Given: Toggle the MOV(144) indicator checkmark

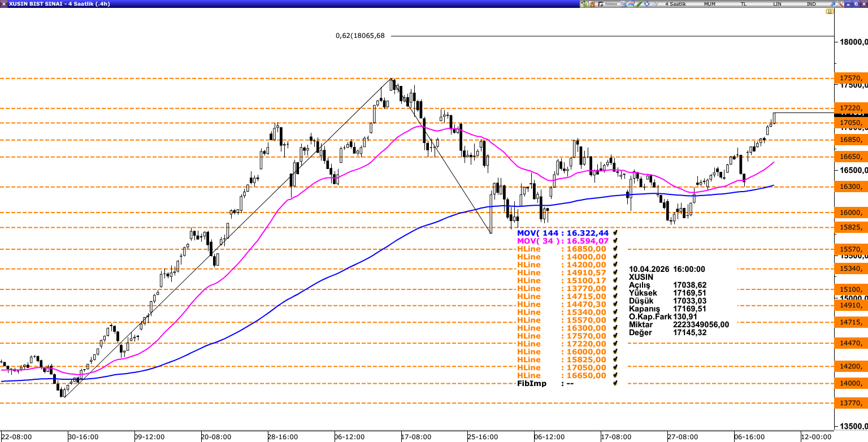Looking at the screenshot, I should pos(615,233).
